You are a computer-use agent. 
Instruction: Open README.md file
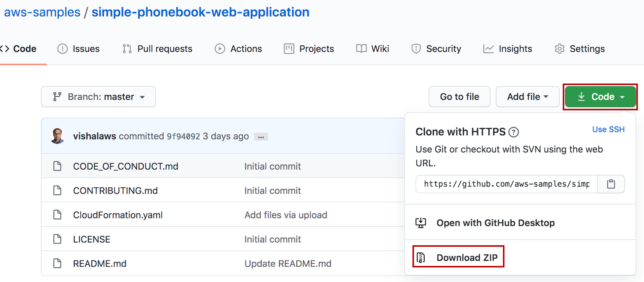coord(100,264)
